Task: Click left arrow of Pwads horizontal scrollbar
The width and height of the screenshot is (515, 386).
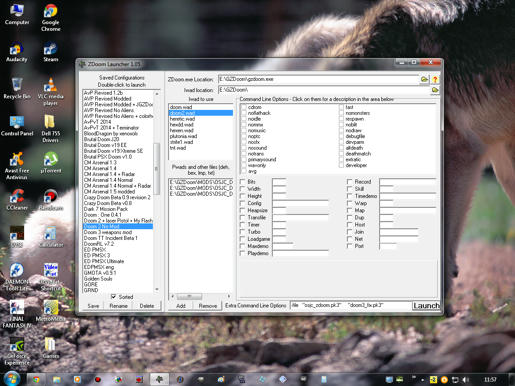Action: tap(172, 296)
